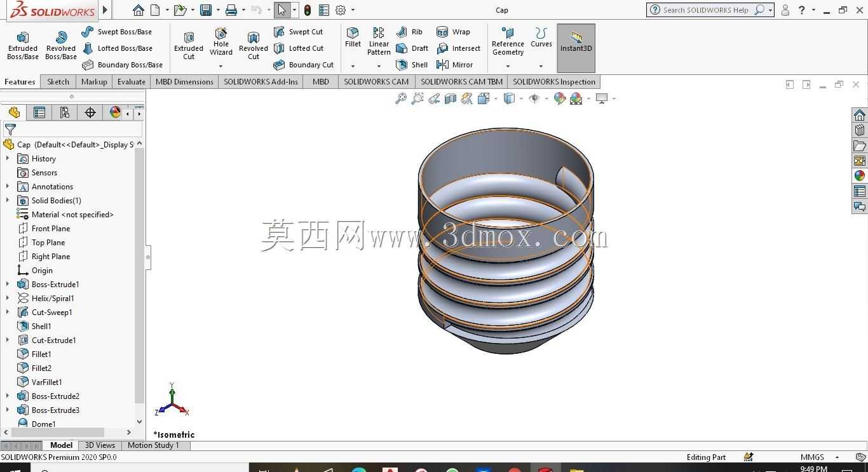
Task: Click the feature tree vertical scrollbar
Action: coord(139,274)
